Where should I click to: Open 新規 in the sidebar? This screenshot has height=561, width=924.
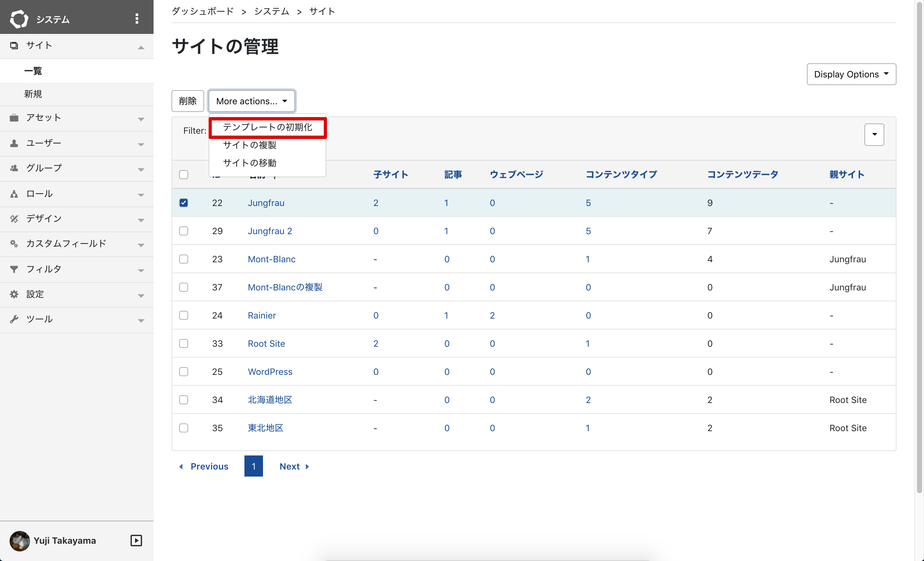[77, 94]
